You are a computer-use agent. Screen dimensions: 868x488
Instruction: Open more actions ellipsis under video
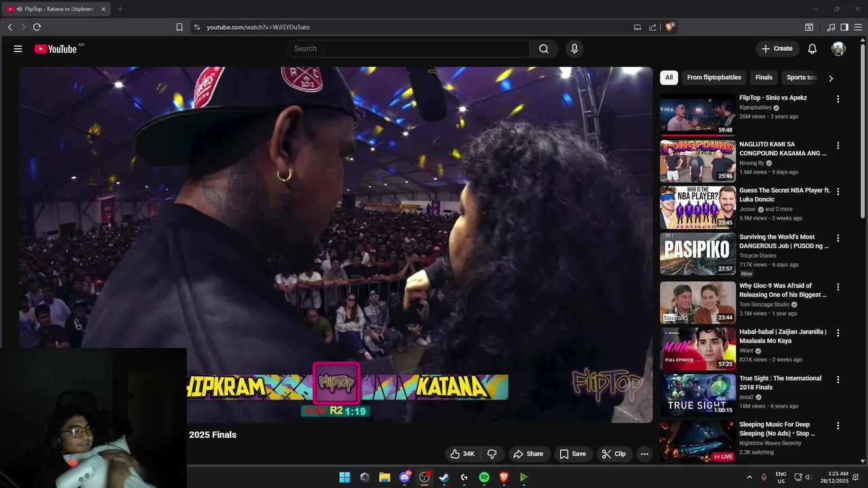645,454
